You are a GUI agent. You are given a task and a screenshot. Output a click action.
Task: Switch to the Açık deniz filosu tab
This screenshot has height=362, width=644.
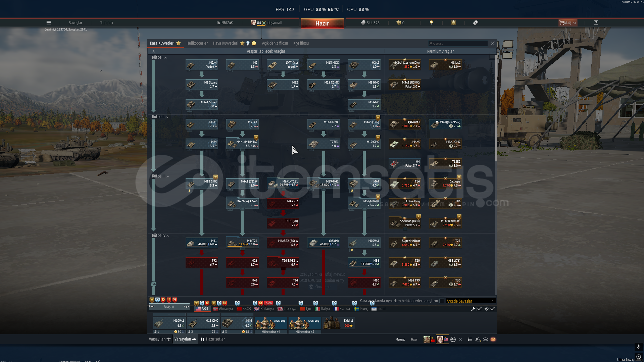(275, 43)
